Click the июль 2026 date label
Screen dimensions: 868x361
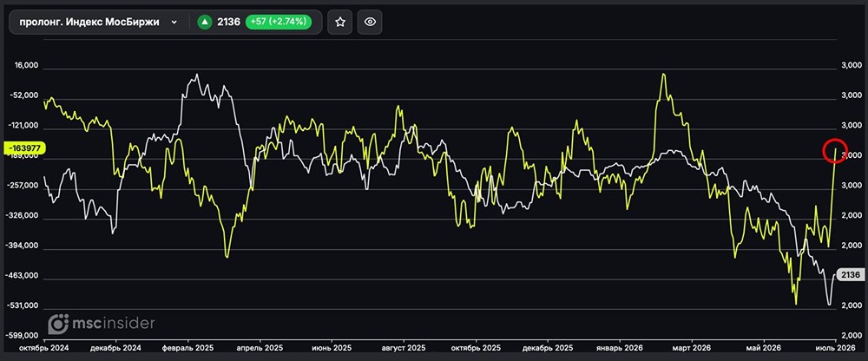click(835, 348)
